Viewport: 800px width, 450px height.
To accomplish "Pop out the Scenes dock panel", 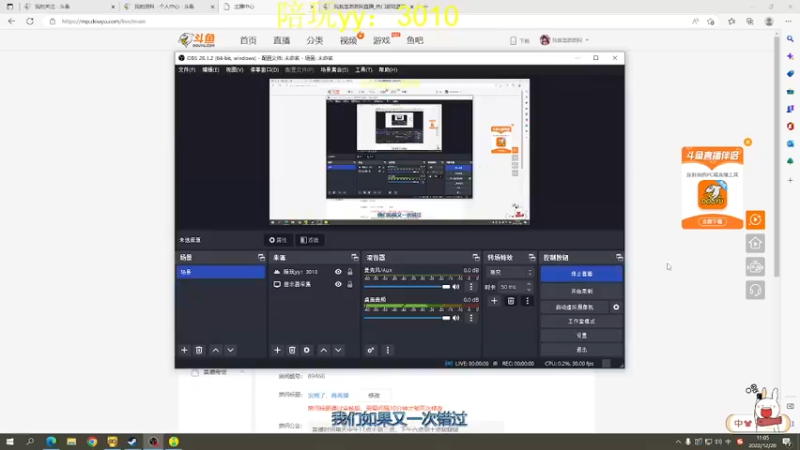I will [x=261, y=258].
